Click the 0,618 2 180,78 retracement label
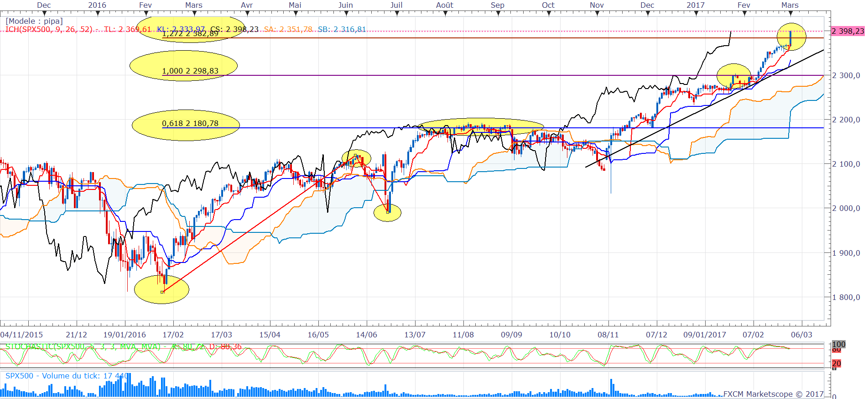Image resolution: width=868 pixels, height=399 pixels. (x=190, y=123)
